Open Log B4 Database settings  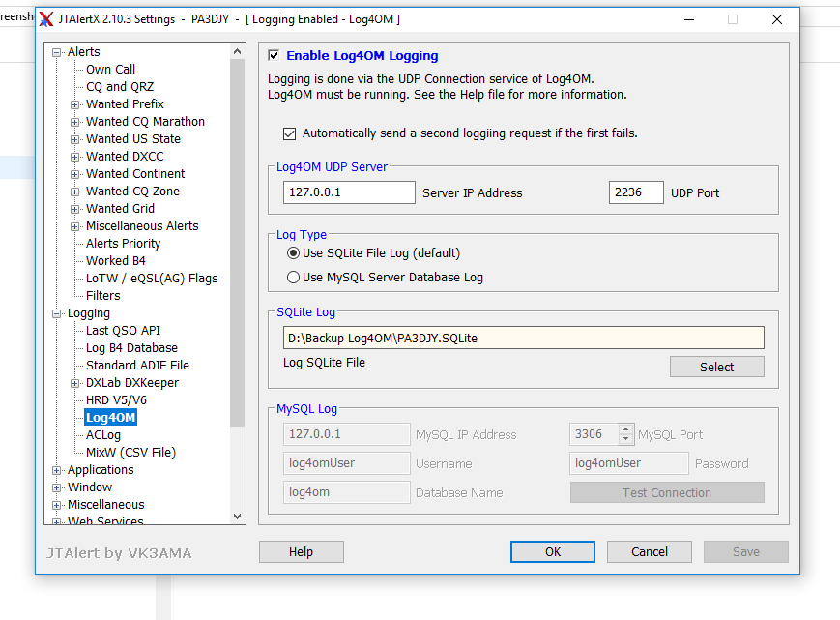point(131,348)
